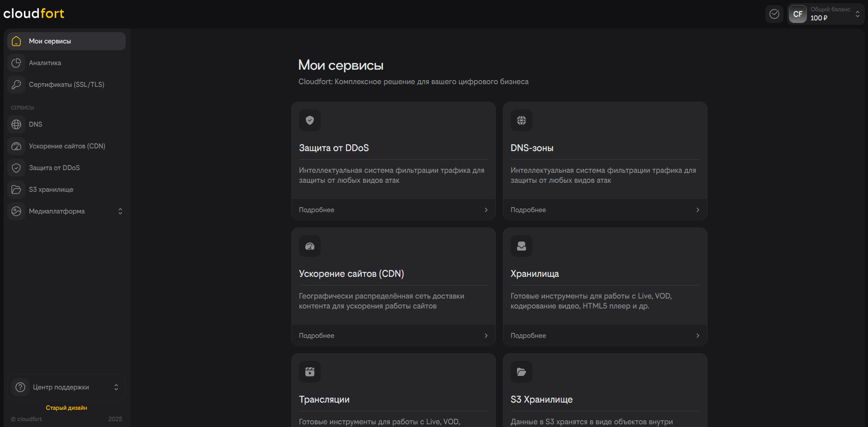Go to Сертификаты (SSL/TLS) section
This screenshot has height=427, width=868.
click(66, 85)
